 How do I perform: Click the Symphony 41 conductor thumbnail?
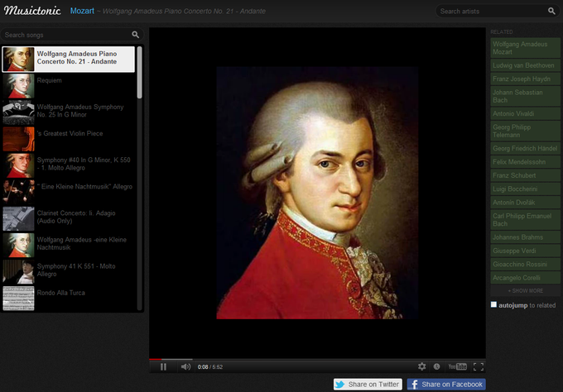click(19, 272)
